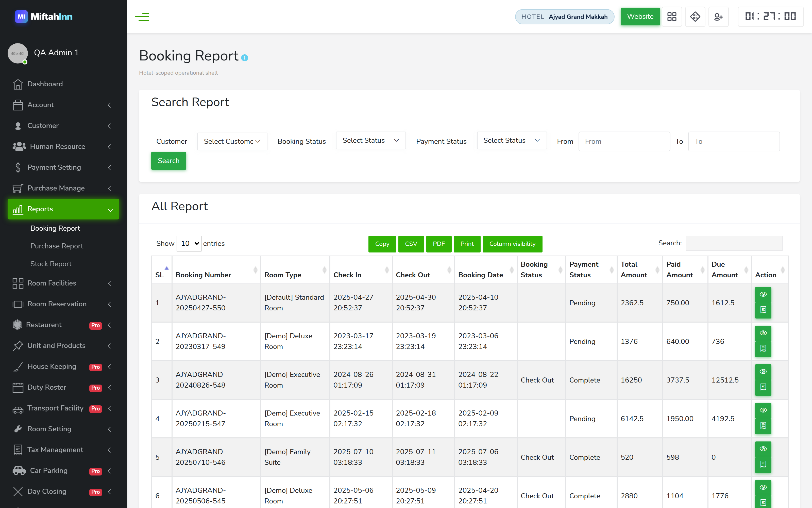Click the table Search input box
The height and width of the screenshot is (508, 812).
coord(734,243)
